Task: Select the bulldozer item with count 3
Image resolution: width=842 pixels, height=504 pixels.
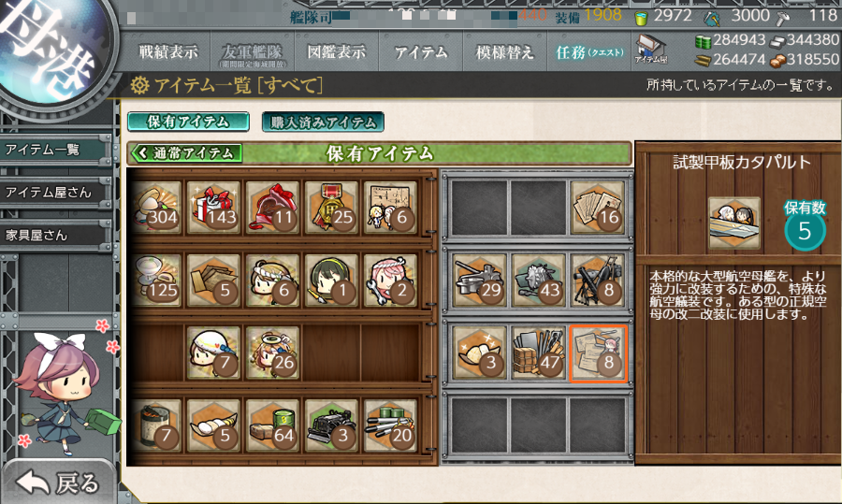Action: (331, 425)
